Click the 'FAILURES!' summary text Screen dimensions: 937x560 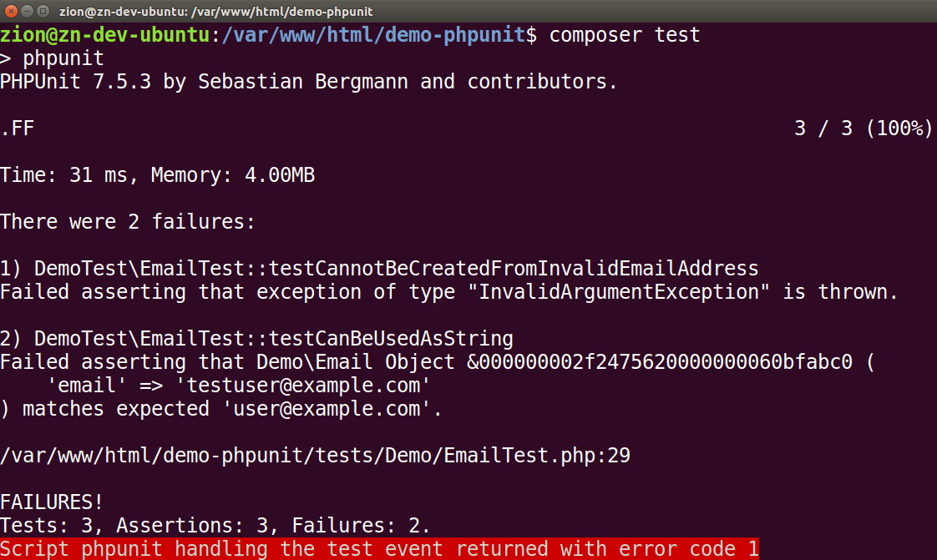52,502
